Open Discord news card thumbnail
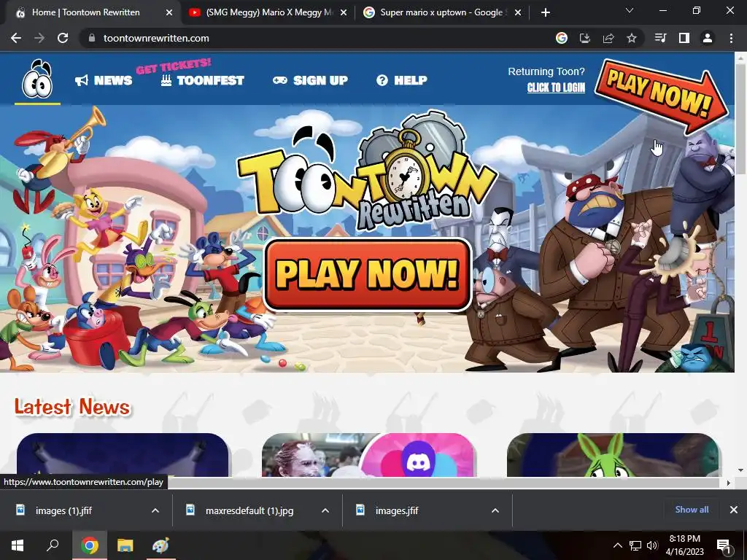The height and width of the screenshot is (560, 747). click(x=368, y=455)
